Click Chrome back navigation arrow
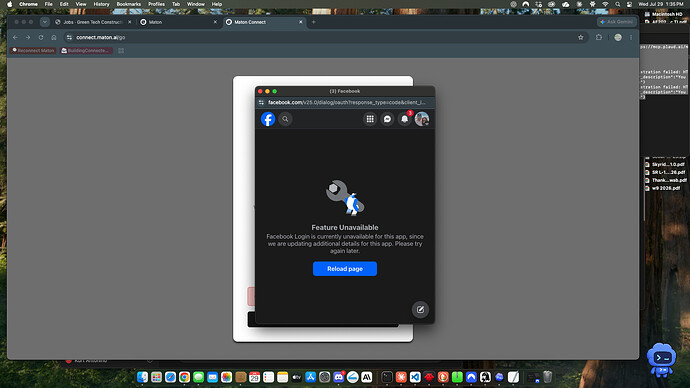The width and height of the screenshot is (690, 388). (15, 37)
